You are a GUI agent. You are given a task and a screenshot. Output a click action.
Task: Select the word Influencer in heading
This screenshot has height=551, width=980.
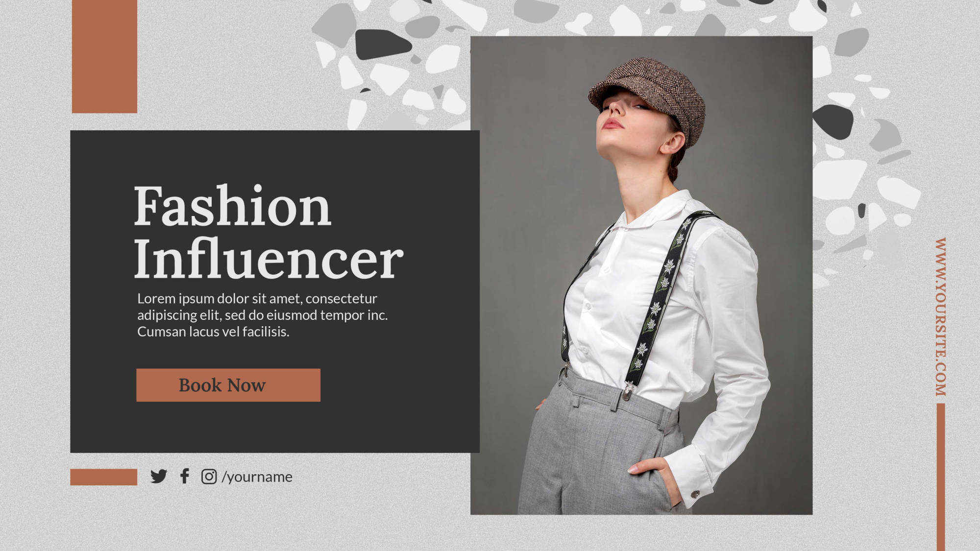click(269, 260)
